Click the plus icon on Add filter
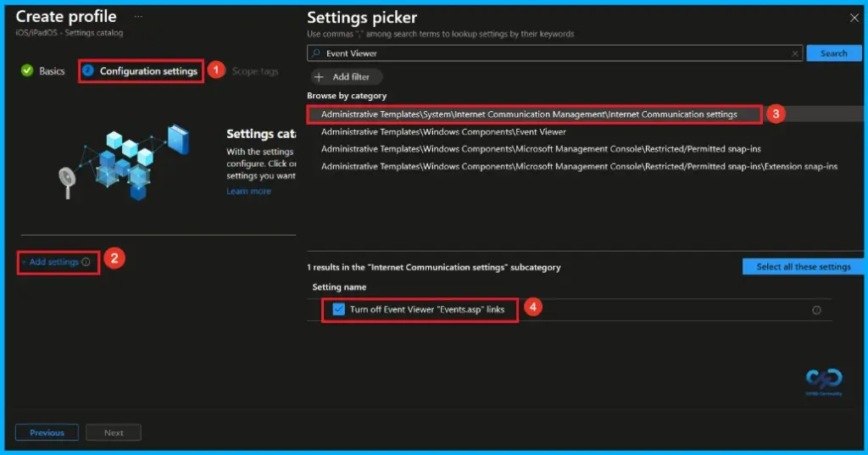This screenshot has width=868, height=455. pos(319,77)
